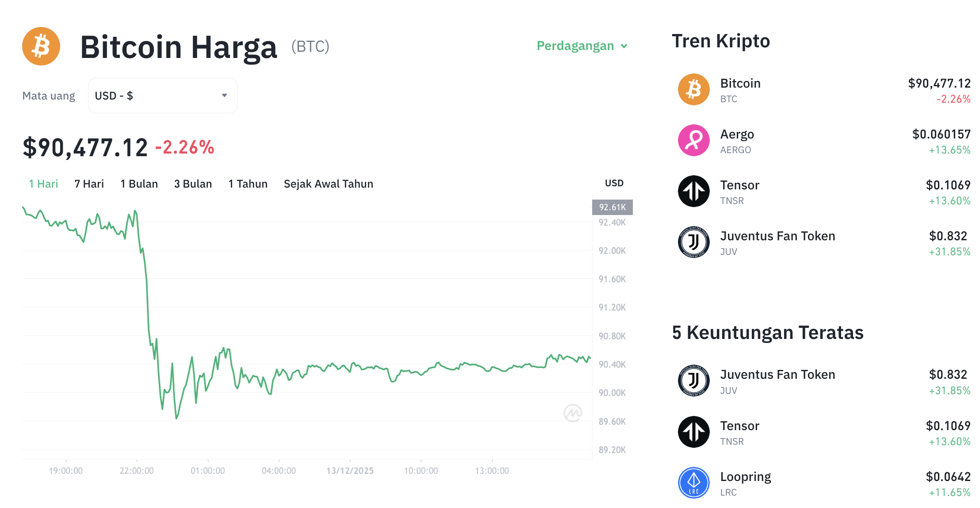
Task: Click the Tensor icon under 5 Keuntungan Teratas
Action: click(x=693, y=432)
